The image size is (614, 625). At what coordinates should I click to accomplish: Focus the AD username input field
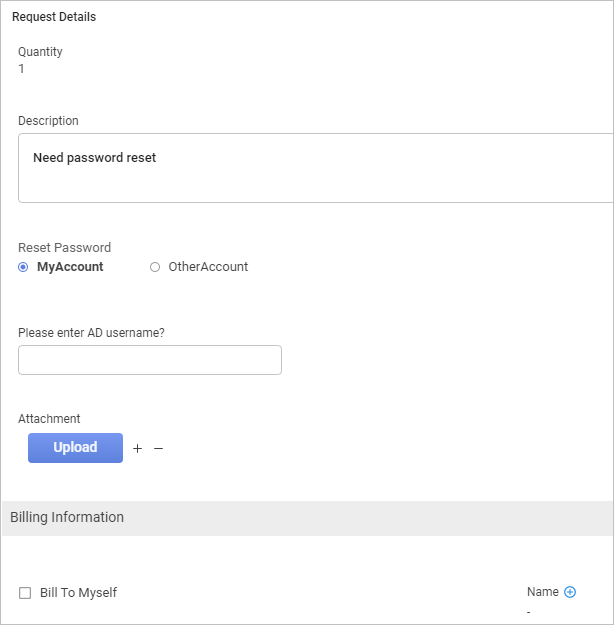(150, 360)
